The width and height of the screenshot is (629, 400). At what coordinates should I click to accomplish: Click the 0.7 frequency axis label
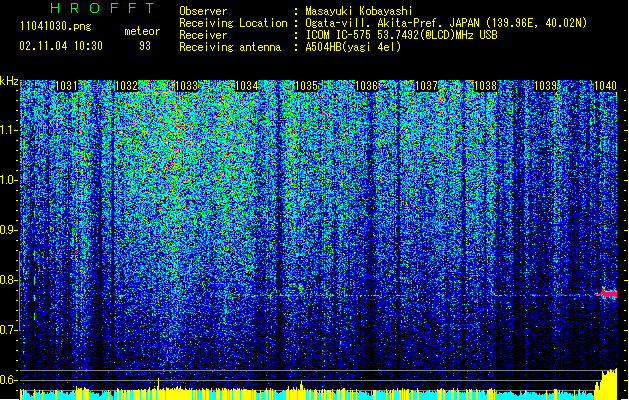[x=8, y=330]
